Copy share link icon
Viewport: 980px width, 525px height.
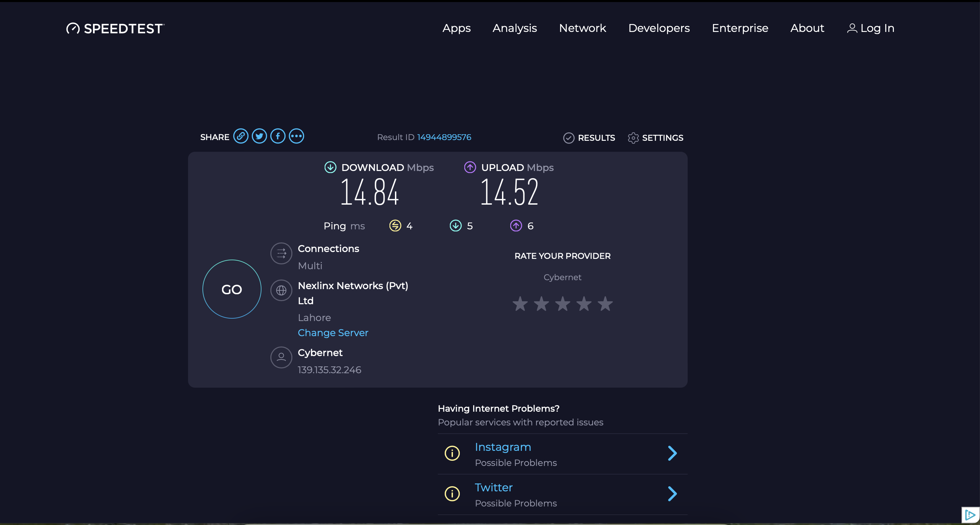241,136
